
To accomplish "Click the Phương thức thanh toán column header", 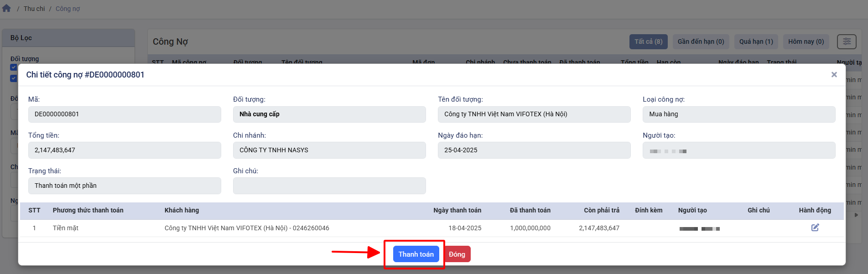I will click(x=88, y=210).
